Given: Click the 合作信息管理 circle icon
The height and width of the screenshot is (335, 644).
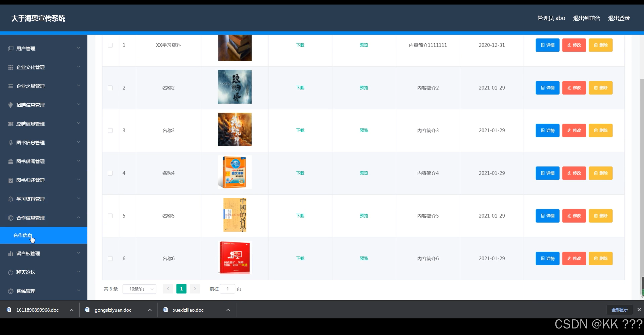Looking at the screenshot, I should click(11, 218).
